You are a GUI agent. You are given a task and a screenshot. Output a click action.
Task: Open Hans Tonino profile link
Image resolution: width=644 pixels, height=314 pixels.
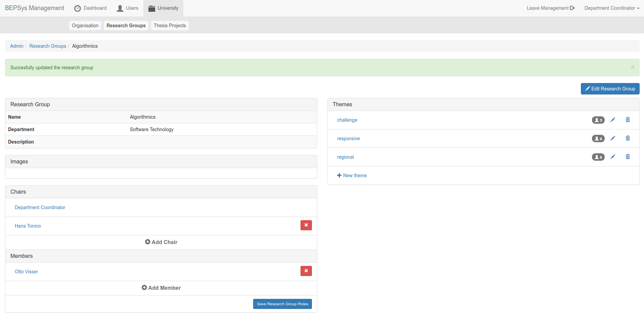(x=28, y=226)
